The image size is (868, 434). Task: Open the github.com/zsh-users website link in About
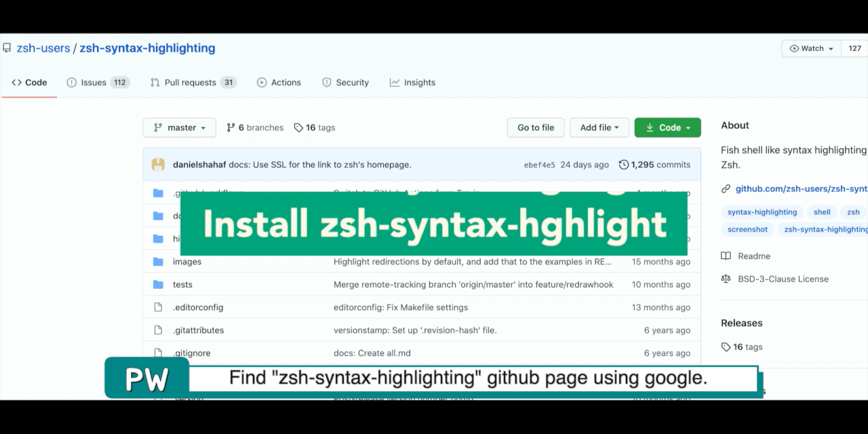(x=802, y=189)
